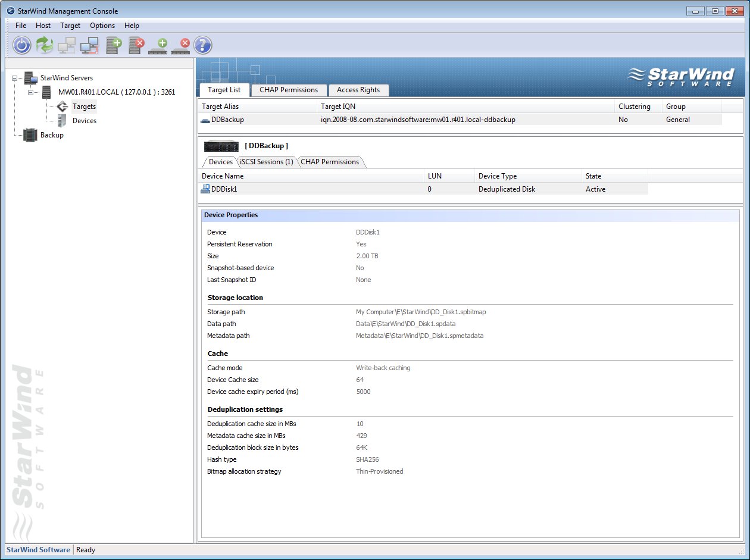Click the Disconnect computers toolbar icon
Image resolution: width=750 pixels, height=560 pixels.
coord(89,45)
